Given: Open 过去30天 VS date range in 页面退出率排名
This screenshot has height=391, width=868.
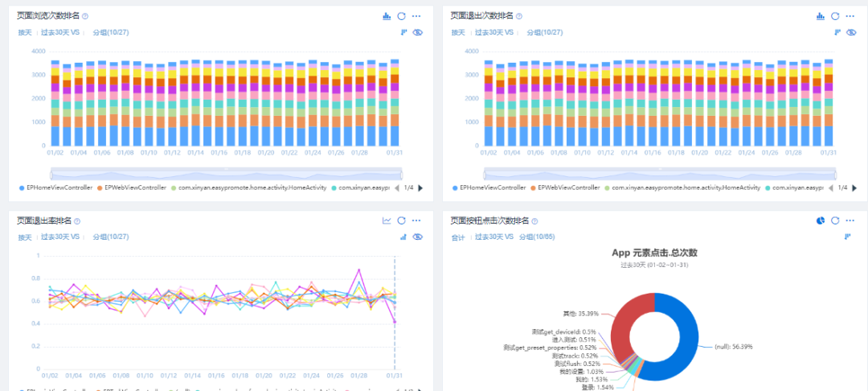Looking at the screenshot, I should click(61, 237).
